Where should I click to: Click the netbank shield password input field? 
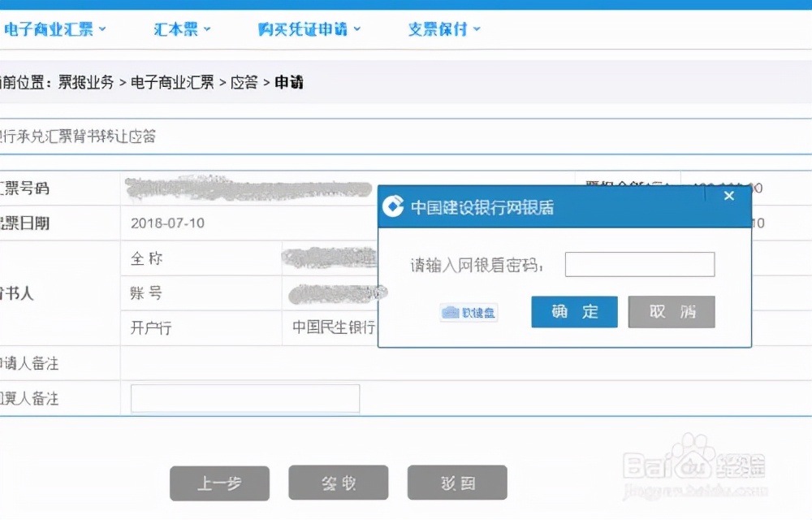pos(639,263)
